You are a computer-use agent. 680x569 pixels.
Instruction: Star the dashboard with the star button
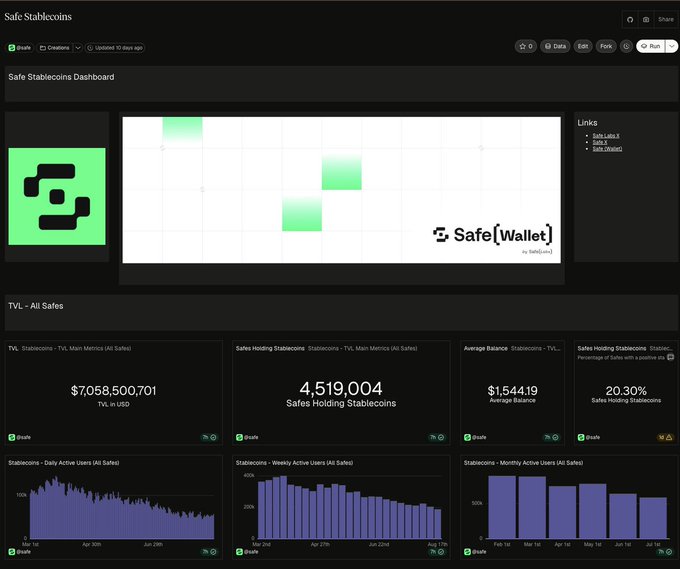pos(526,46)
